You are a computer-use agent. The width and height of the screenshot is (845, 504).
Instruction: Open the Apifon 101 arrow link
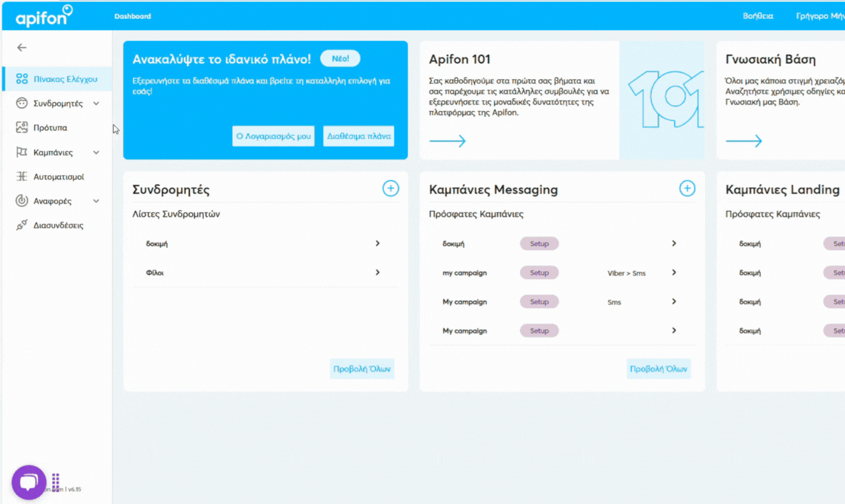tap(448, 141)
